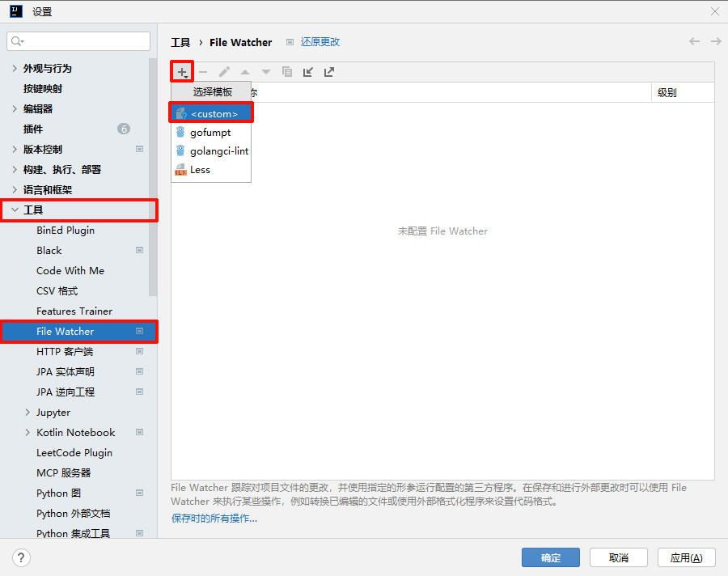The height and width of the screenshot is (576, 728).
Task: Open HTTP 客户端 settings
Action: coord(65,352)
